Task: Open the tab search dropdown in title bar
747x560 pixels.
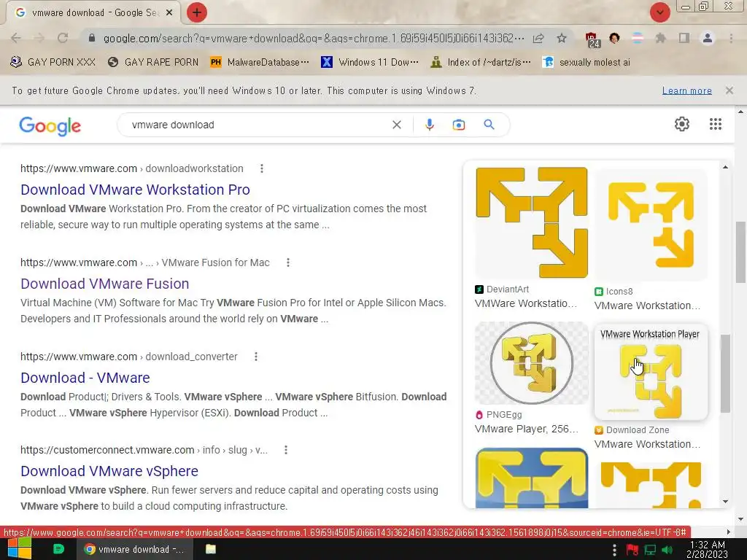Action: [x=659, y=12]
